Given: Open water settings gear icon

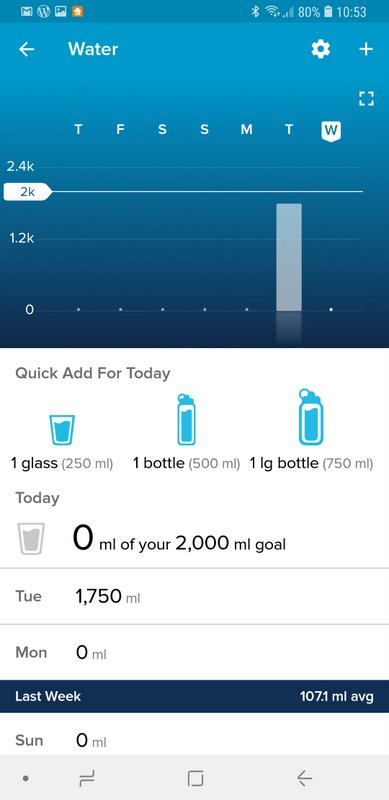Looking at the screenshot, I should pos(321,49).
